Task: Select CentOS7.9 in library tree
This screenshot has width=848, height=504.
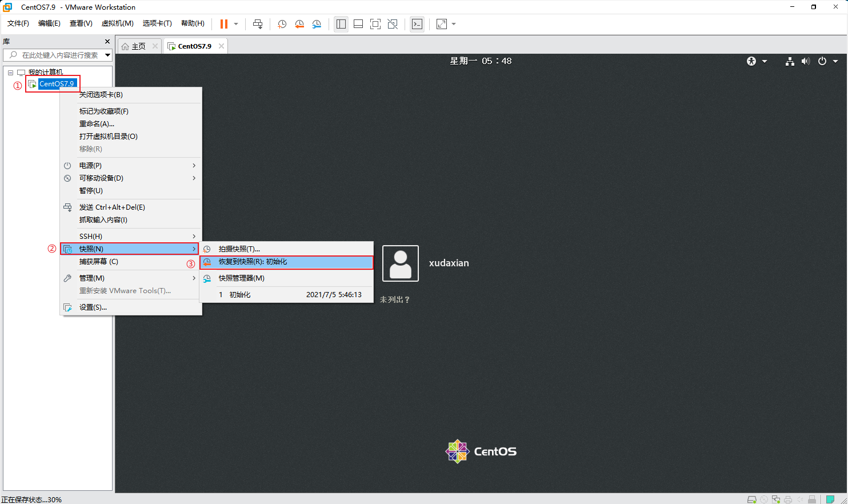Action: point(56,84)
